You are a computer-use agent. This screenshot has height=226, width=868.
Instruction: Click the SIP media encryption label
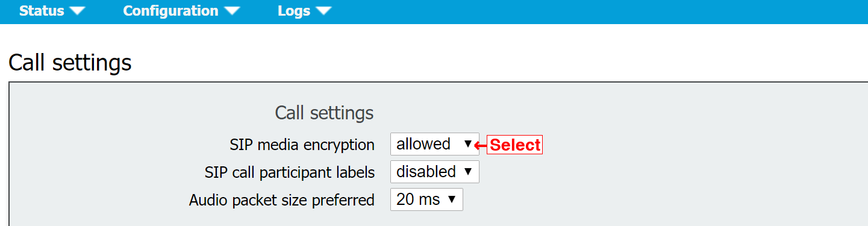pyautogui.click(x=302, y=145)
